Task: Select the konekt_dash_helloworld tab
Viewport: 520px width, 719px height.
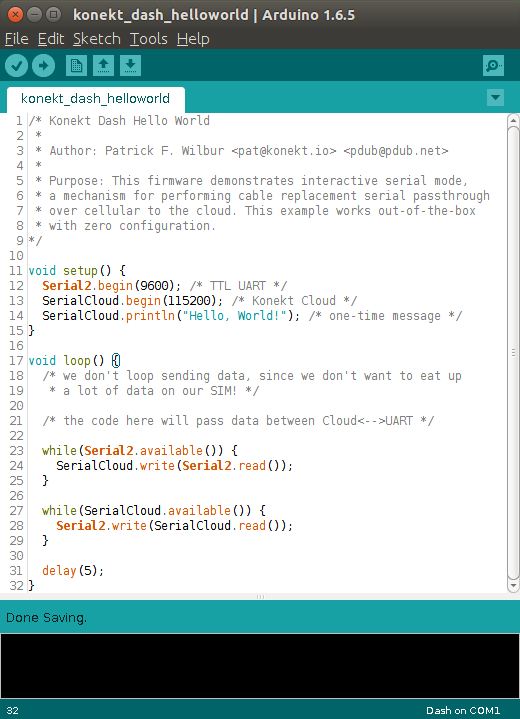Action: click(95, 99)
